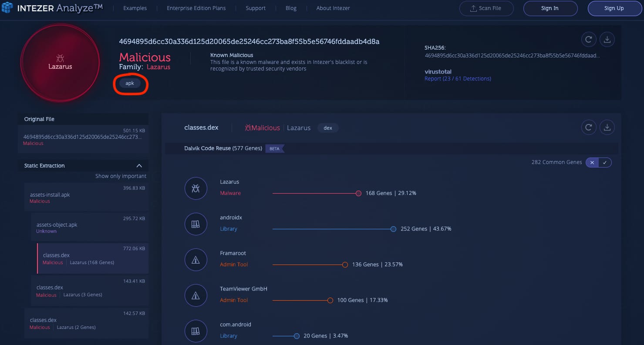Click the Sign In button
Image resolution: width=644 pixels, height=345 pixels.
(550, 8)
